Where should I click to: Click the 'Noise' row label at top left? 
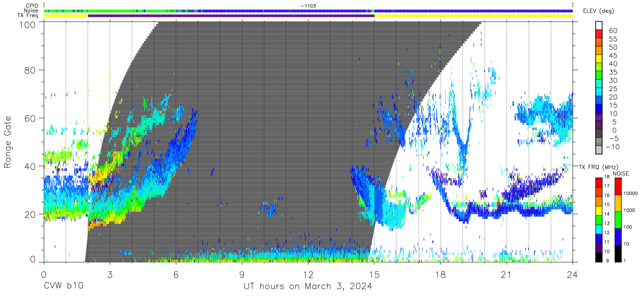click(x=31, y=10)
